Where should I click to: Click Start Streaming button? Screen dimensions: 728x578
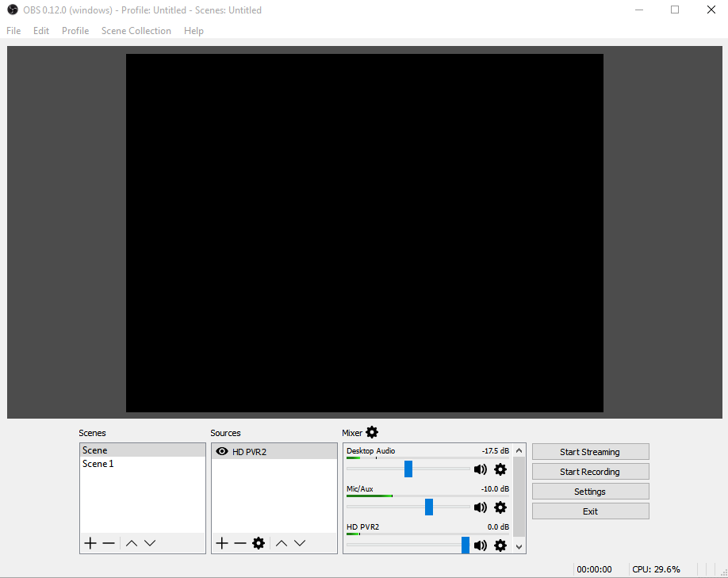pos(590,452)
